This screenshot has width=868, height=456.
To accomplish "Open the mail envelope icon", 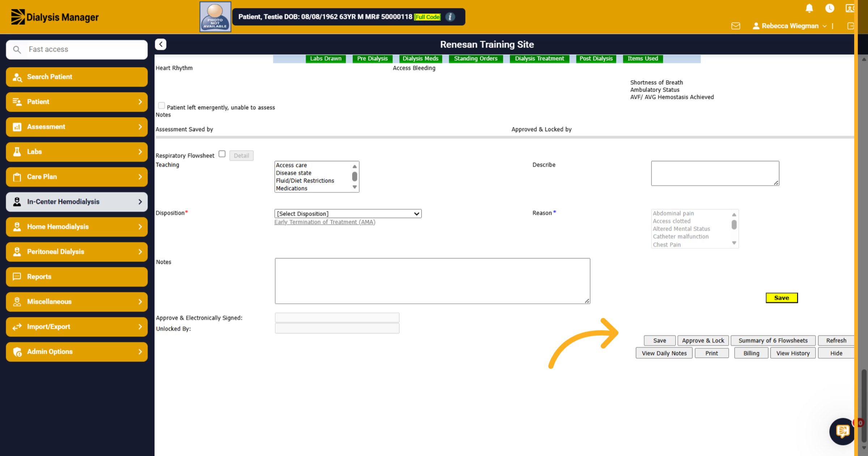I will coord(735,26).
